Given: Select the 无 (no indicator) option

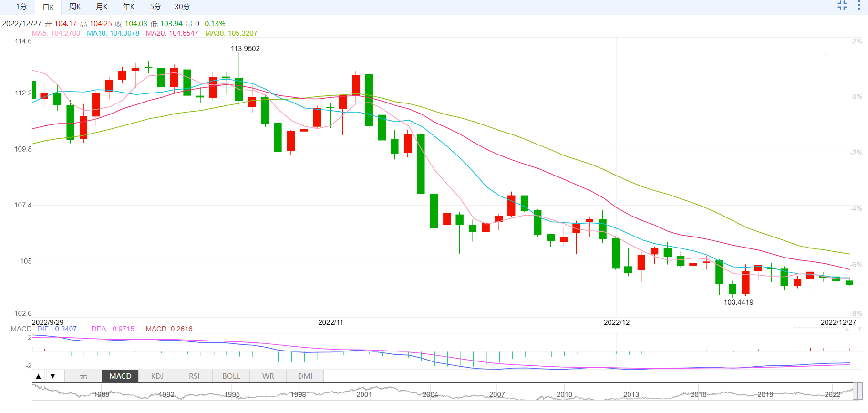Looking at the screenshot, I should point(83,376).
